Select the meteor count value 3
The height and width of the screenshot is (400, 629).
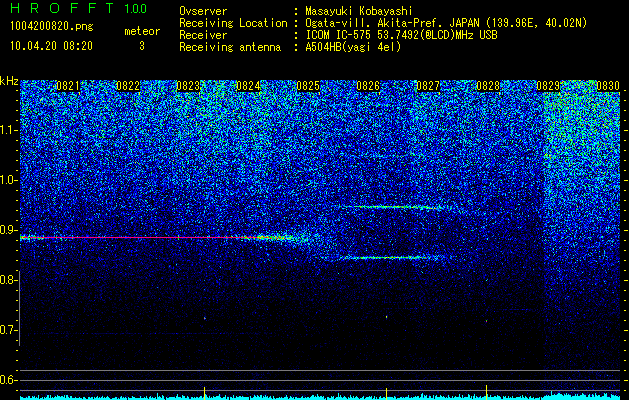click(142, 46)
